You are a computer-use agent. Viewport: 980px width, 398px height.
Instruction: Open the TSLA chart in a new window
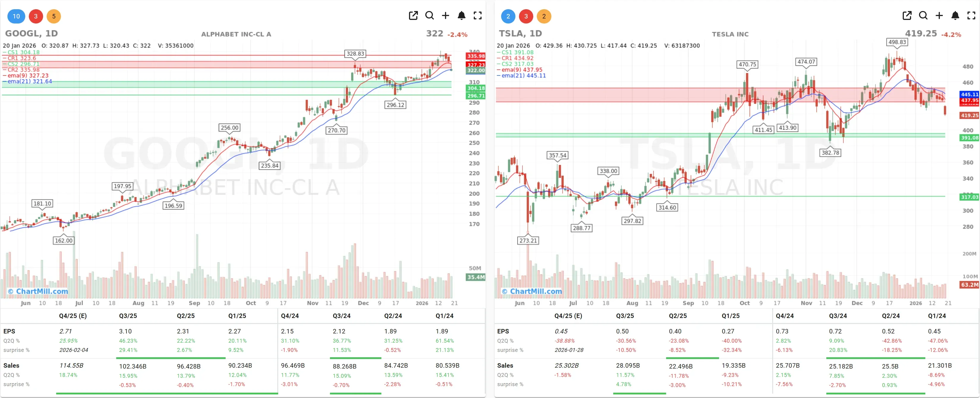907,16
